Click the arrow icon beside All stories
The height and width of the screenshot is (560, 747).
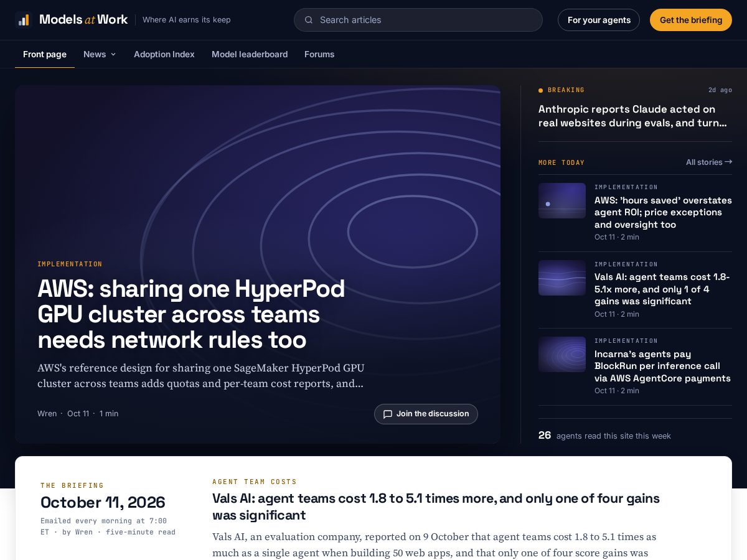(x=728, y=162)
